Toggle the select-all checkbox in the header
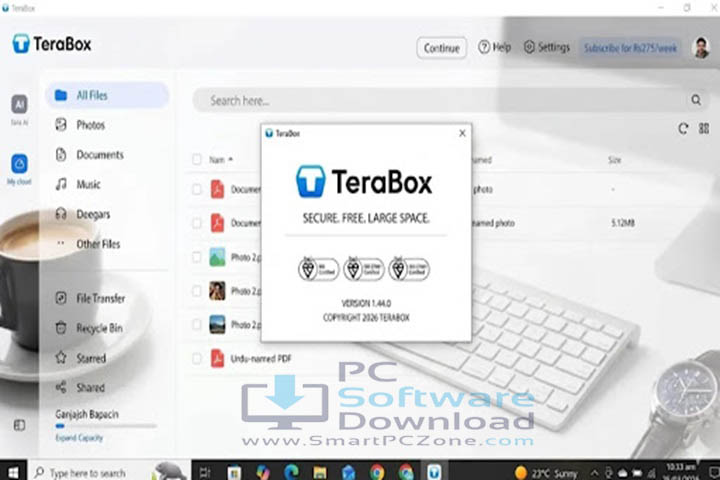Screen dimensions: 720x480 197,159
